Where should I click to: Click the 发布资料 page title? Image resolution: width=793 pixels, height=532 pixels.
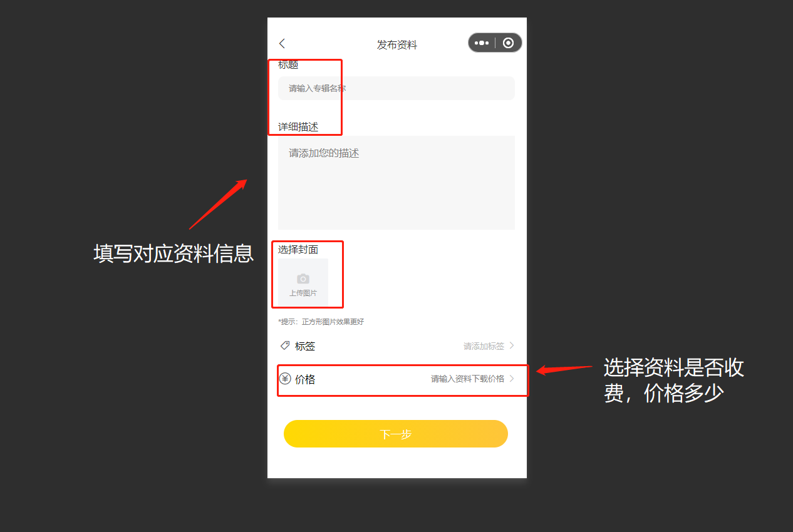(x=397, y=44)
